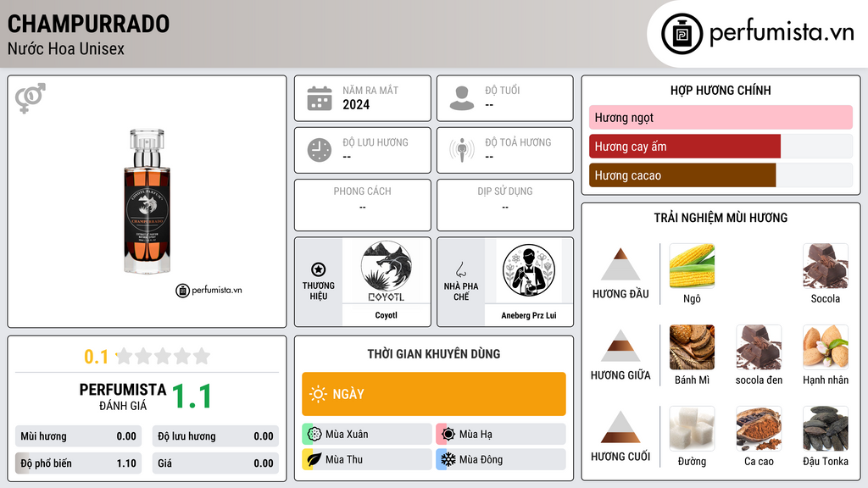The width and height of the screenshot is (868, 488).
Task: Click the Độ lưu hương 0.00 score row
Action: click(215, 436)
